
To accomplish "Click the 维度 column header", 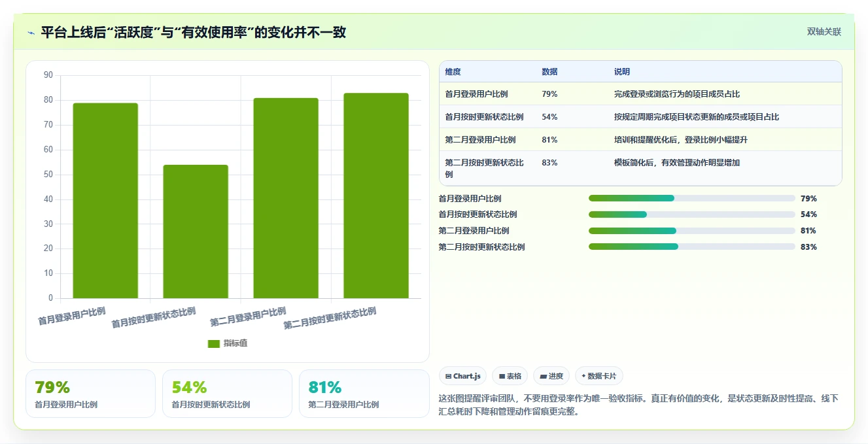I will (453, 72).
